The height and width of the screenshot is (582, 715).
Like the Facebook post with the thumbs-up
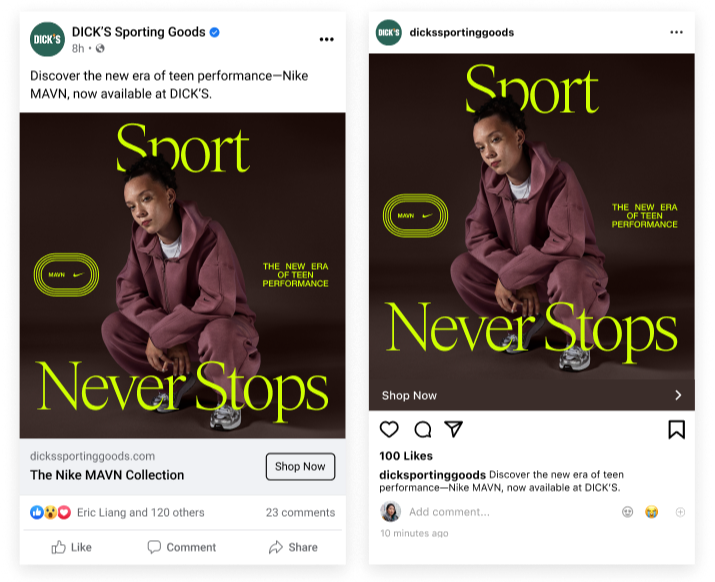point(72,547)
